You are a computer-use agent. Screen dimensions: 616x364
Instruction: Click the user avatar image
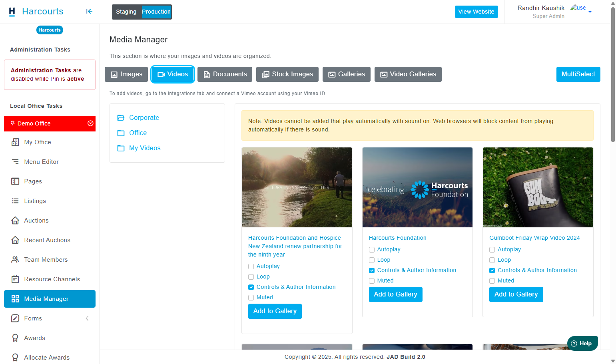[x=578, y=8]
